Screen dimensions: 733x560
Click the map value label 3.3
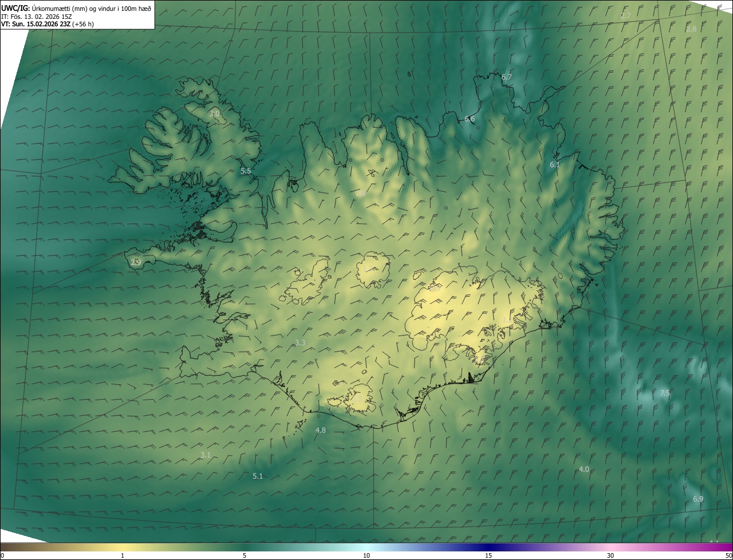tap(300, 342)
